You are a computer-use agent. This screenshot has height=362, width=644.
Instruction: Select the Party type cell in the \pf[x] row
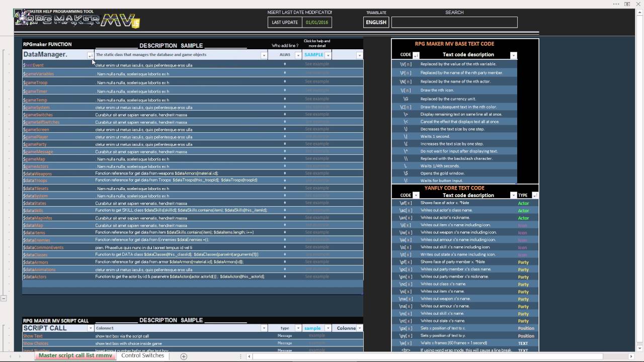point(523,262)
